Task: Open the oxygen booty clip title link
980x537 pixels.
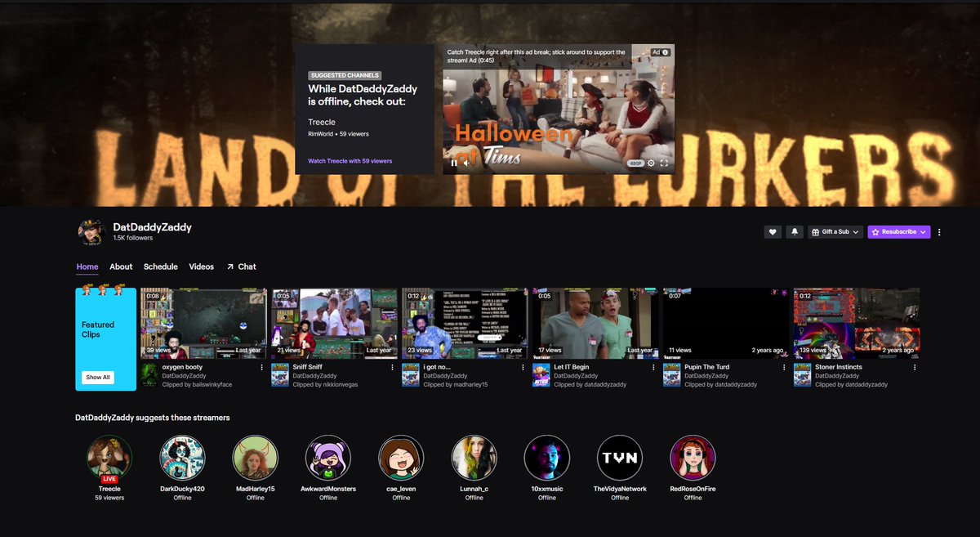Action: [182, 367]
